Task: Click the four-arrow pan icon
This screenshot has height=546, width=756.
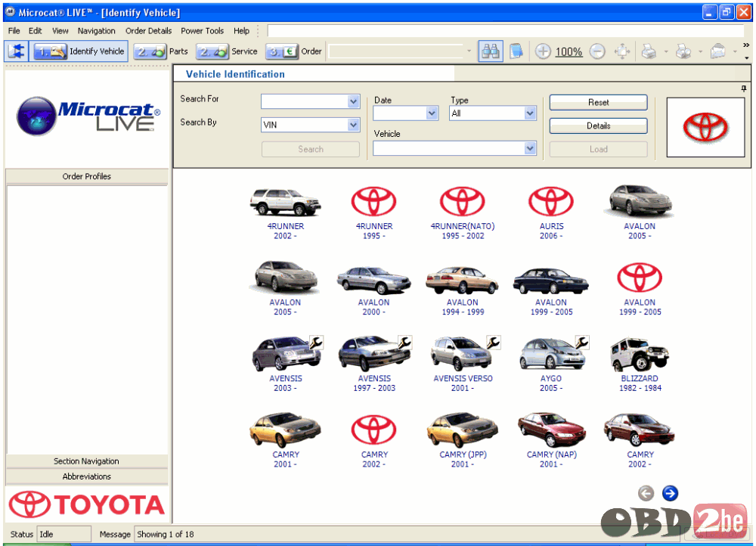Action: (x=622, y=51)
